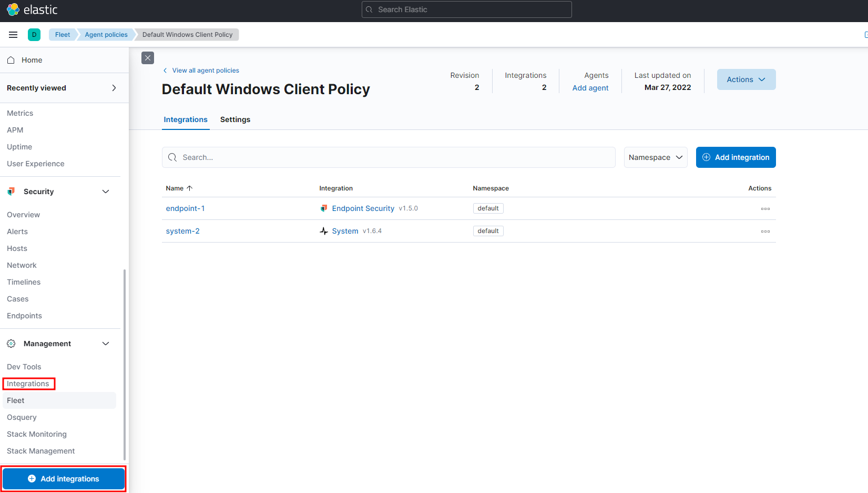Click the Add integration button
The width and height of the screenshot is (868, 493).
click(x=736, y=157)
